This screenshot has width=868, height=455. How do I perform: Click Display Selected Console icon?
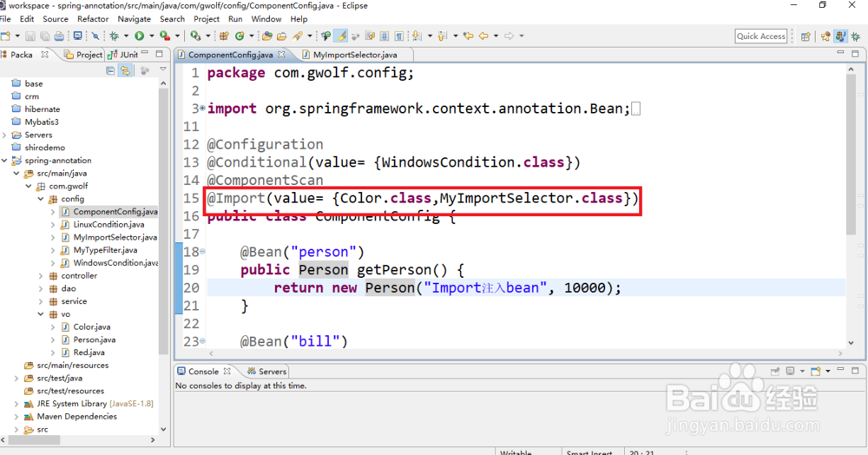coord(790,371)
